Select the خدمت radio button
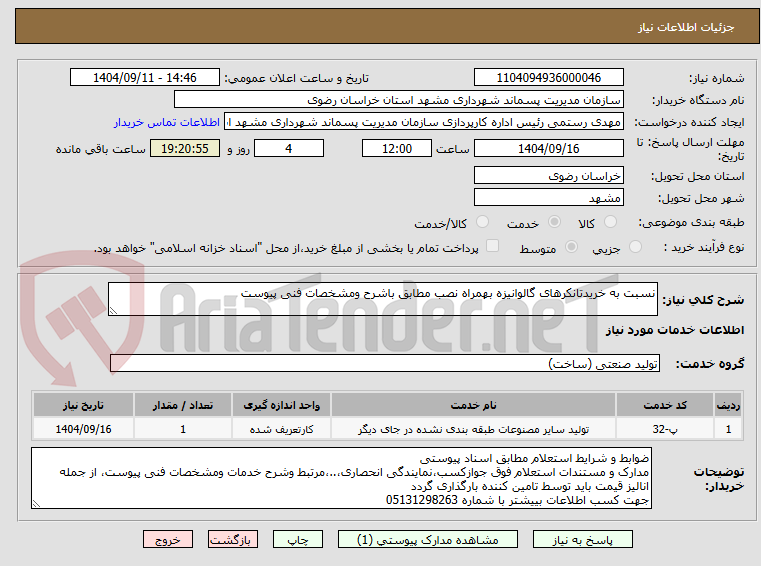761x566 pixels. (554, 222)
